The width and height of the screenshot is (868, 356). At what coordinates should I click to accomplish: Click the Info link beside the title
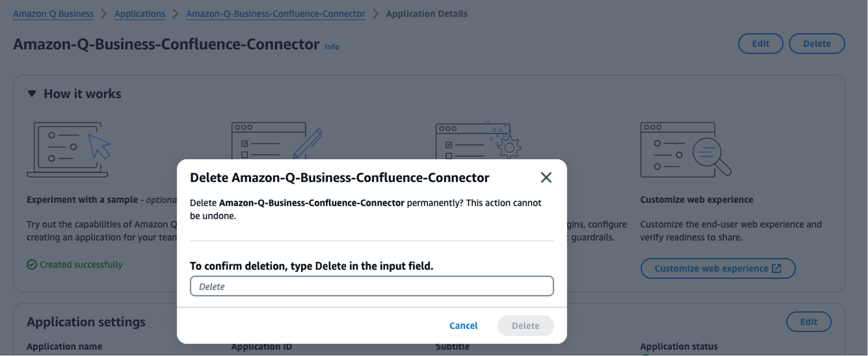click(331, 47)
